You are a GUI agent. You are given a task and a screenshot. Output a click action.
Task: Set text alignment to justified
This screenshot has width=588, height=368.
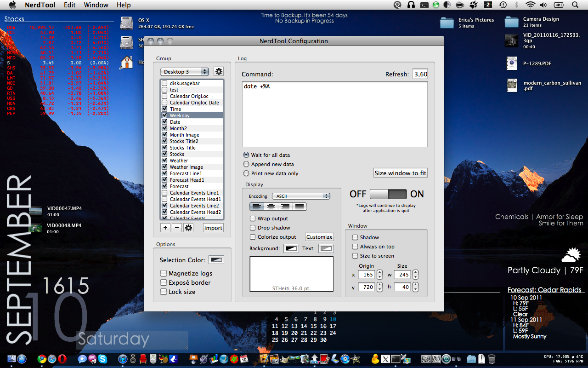coord(300,207)
